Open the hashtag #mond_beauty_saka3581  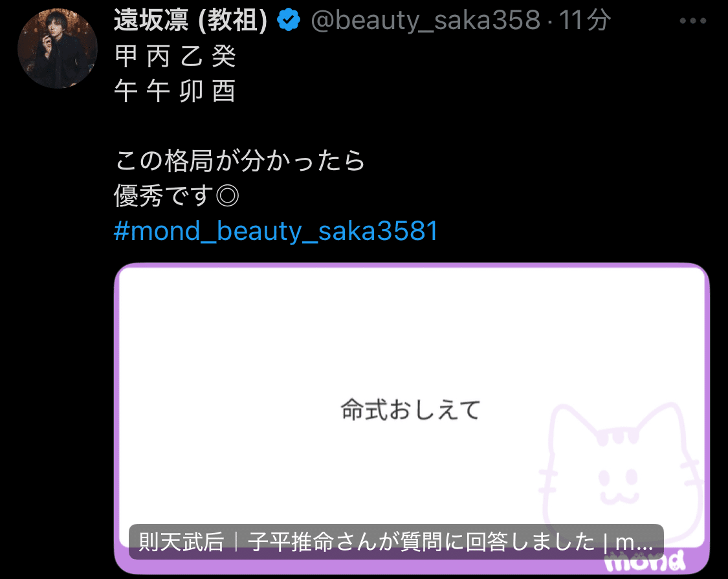276,231
